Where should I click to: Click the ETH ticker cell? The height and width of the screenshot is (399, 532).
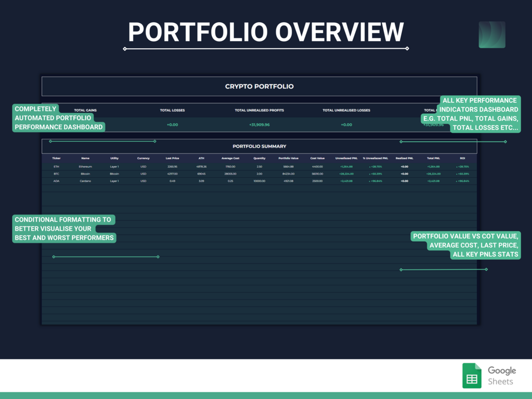pyautogui.click(x=56, y=167)
